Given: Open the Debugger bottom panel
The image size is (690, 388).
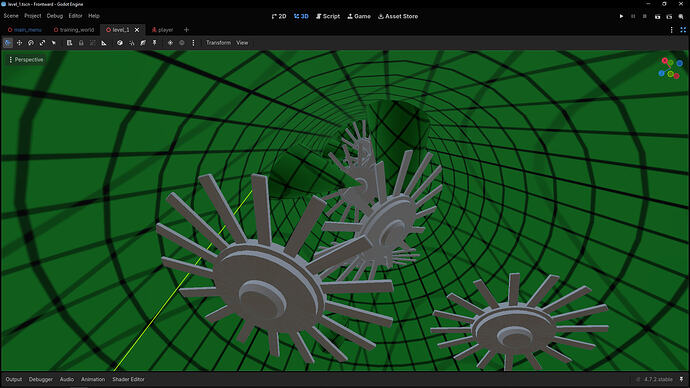Looking at the screenshot, I should click(40, 379).
